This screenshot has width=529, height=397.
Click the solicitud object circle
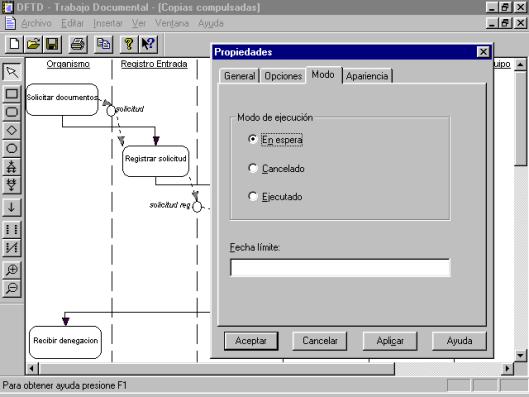[111, 110]
